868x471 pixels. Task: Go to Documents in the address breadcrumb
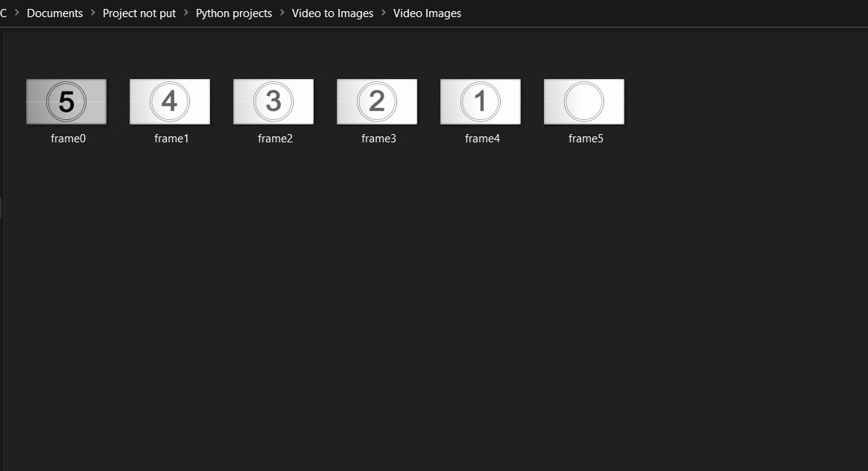click(55, 13)
